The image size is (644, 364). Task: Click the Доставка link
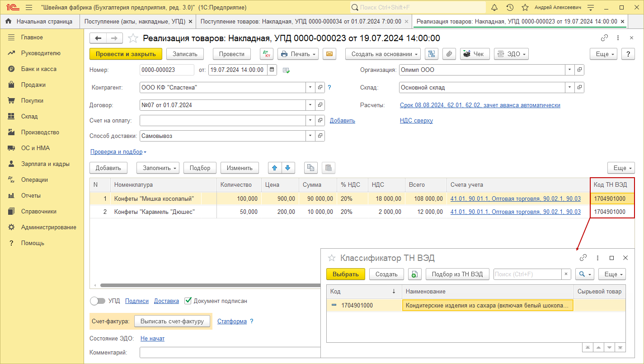pos(166,301)
